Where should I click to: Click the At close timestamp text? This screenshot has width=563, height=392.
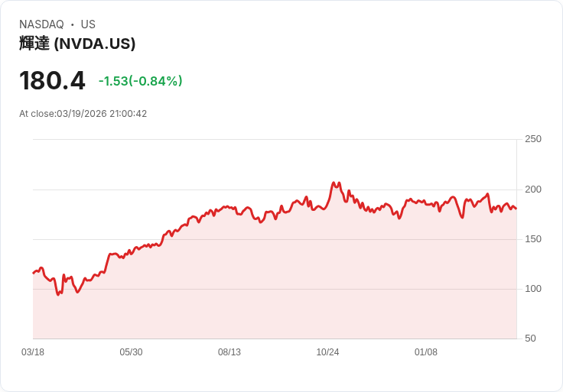83,114
